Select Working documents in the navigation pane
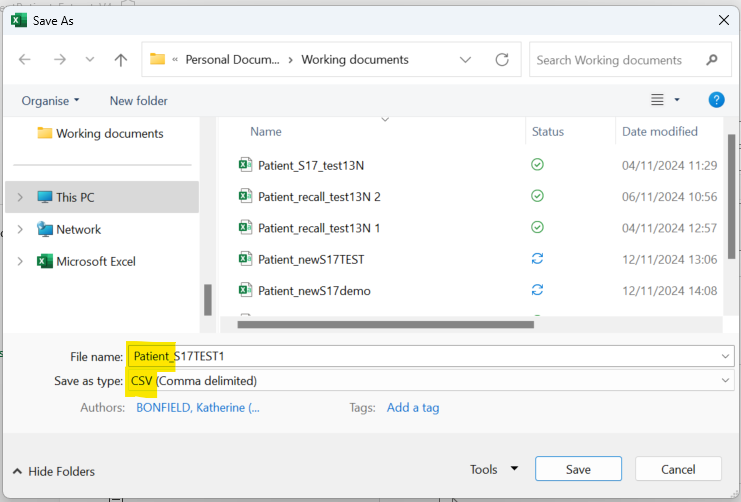Image resolution: width=741 pixels, height=502 pixels. tap(110, 133)
